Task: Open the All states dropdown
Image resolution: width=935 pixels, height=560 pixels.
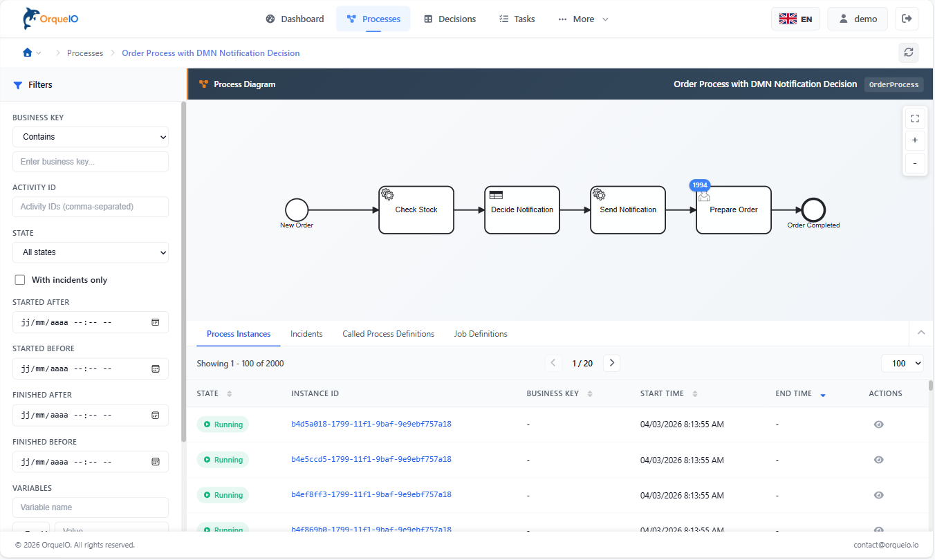Action: (x=91, y=252)
